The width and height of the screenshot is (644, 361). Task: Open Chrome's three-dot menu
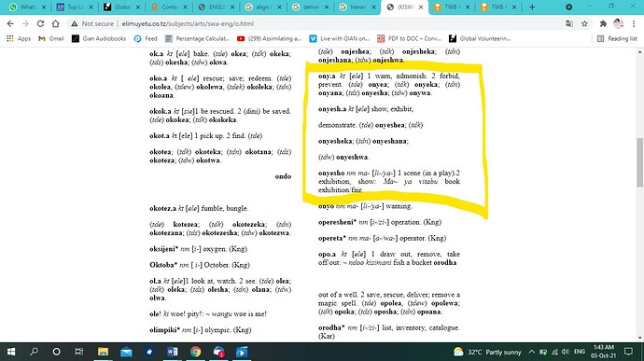[634, 24]
